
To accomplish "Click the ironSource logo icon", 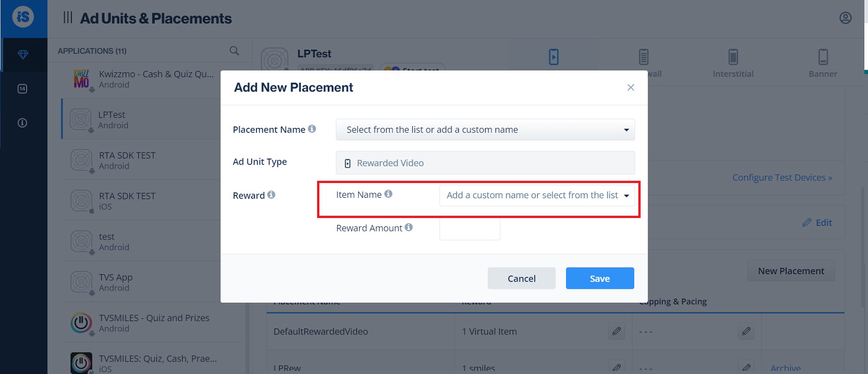I will tap(23, 17).
